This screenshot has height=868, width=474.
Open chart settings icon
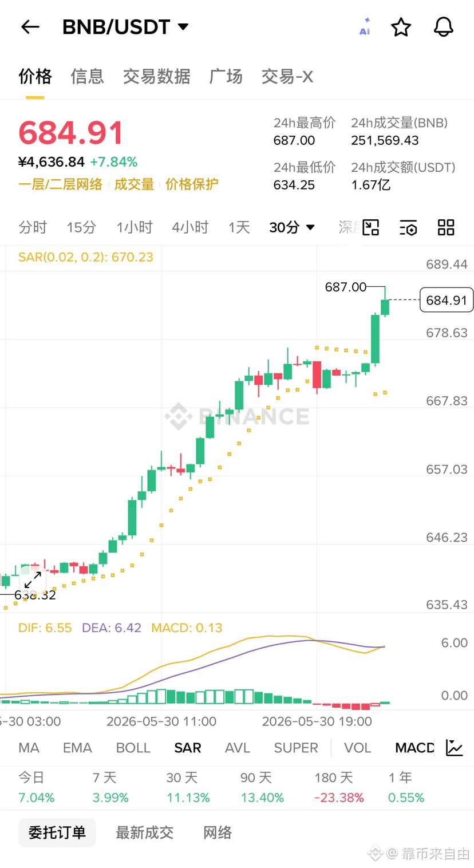[408, 227]
